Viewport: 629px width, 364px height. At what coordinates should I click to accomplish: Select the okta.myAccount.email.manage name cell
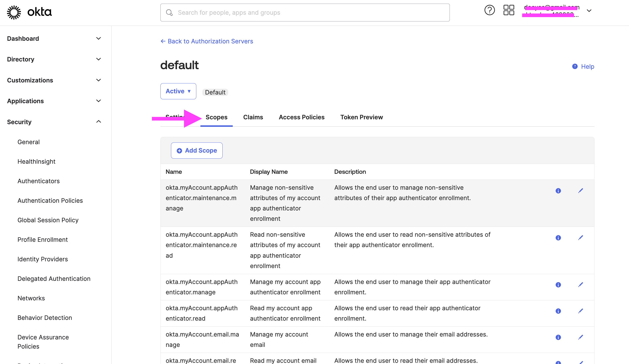202,340
